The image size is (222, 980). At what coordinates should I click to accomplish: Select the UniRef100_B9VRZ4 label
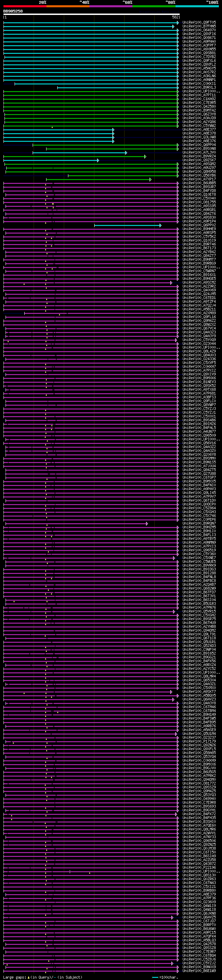click(x=199, y=156)
